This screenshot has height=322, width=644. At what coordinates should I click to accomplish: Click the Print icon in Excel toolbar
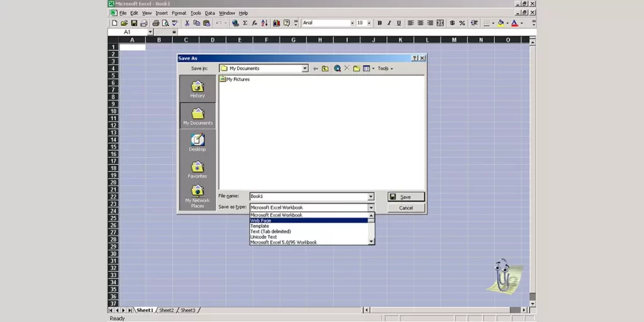click(156, 23)
